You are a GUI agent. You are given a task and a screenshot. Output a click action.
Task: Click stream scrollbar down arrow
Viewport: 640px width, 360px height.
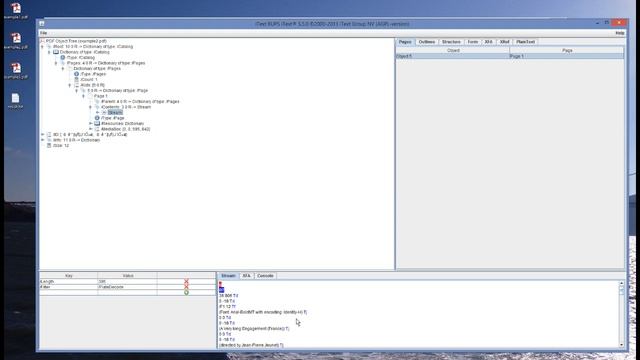click(x=621, y=345)
